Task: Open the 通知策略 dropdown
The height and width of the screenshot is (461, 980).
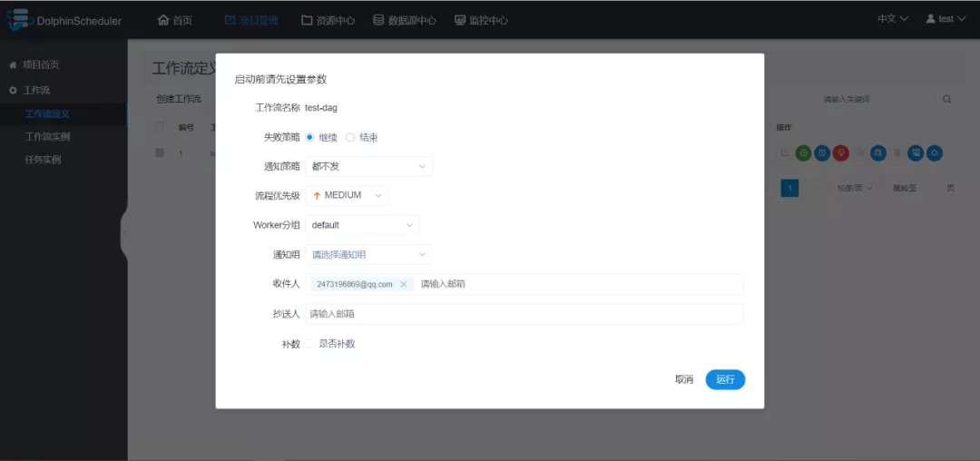Action: 368,166
